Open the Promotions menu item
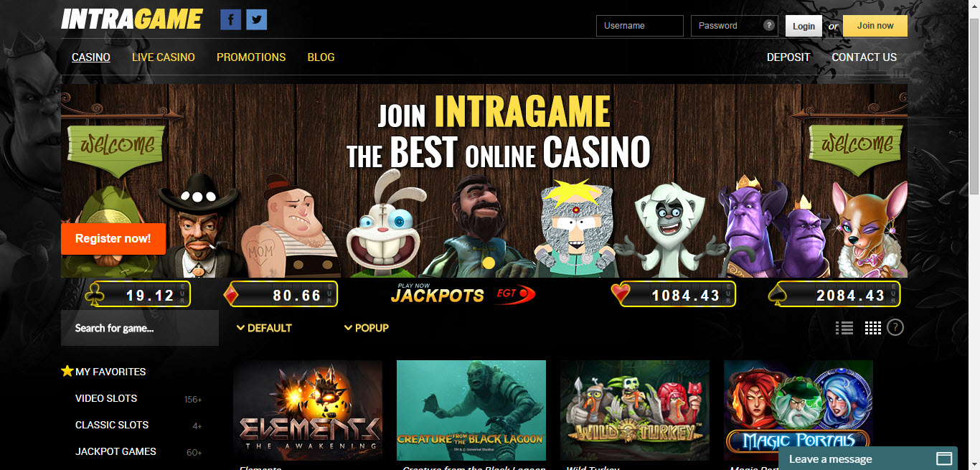 (x=251, y=57)
